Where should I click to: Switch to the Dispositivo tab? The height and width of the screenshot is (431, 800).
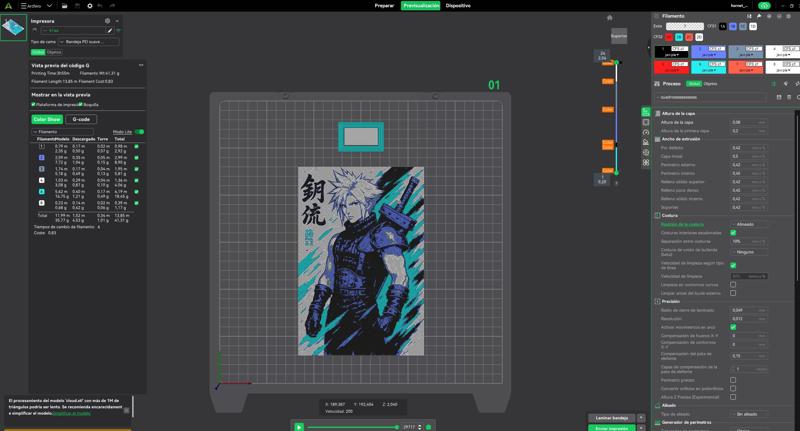coord(458,6)
